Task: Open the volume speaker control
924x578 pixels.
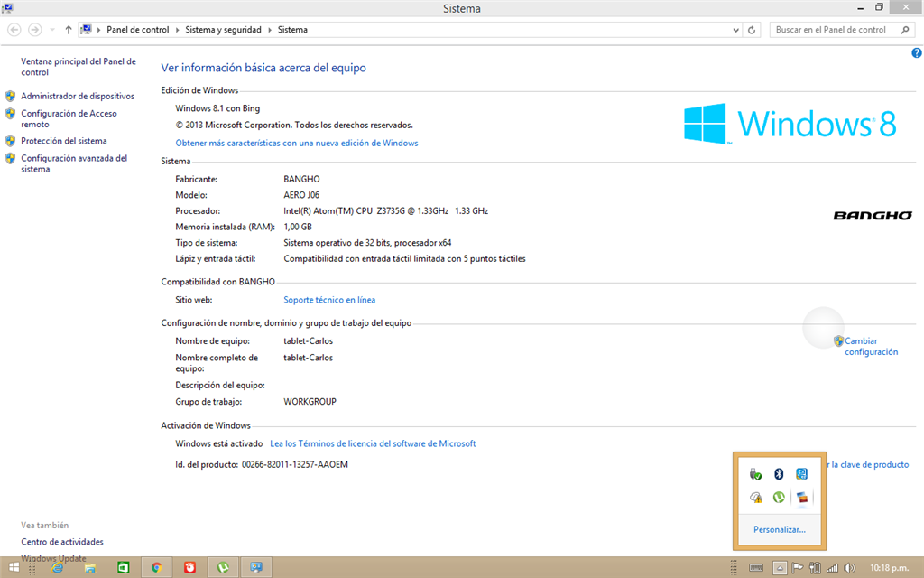Action: tap(849, 568)
